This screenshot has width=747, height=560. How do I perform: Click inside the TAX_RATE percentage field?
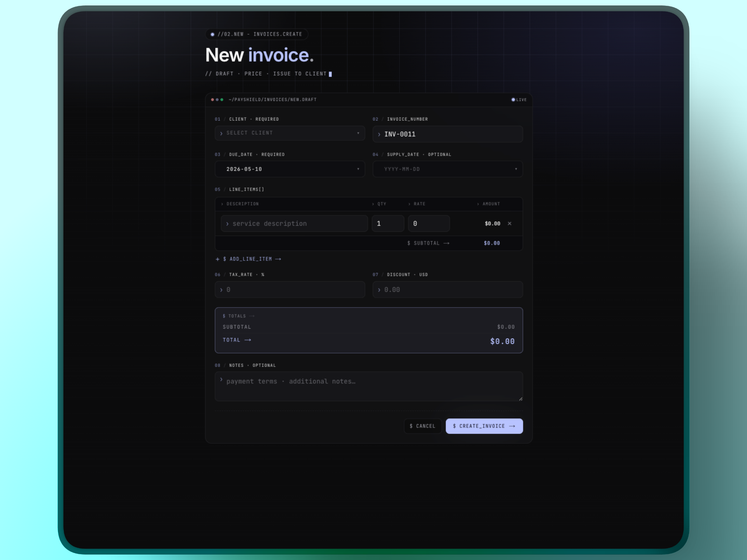point(289,289)
